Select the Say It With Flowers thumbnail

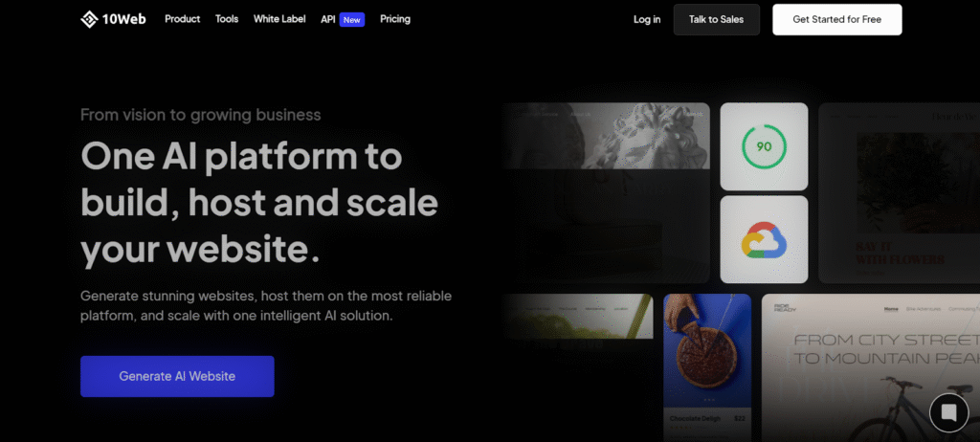pyautogui.click(x=900, y=192)
